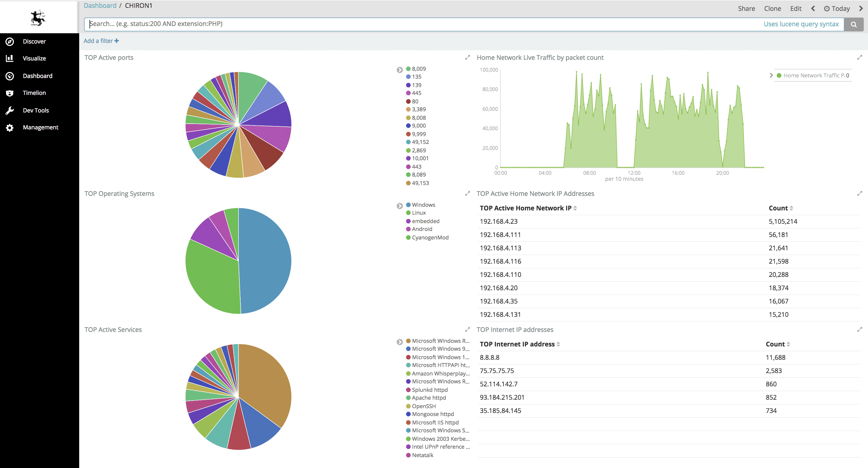Viewport: 868px width, 468px height.
Task: Select port 49,152 in the legend
Action: pyautogui.click(x=420, y=142)
